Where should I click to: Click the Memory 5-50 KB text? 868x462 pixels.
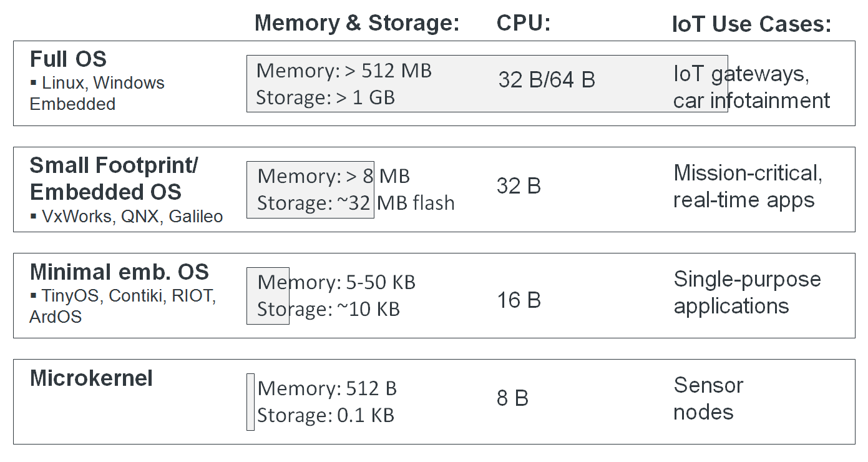[x=336, y=282]
